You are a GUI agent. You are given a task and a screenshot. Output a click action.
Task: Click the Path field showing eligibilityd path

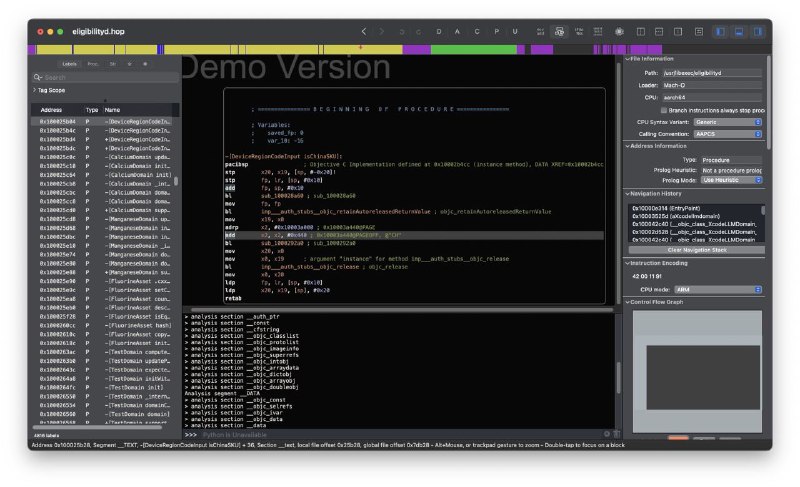[712, 73]
